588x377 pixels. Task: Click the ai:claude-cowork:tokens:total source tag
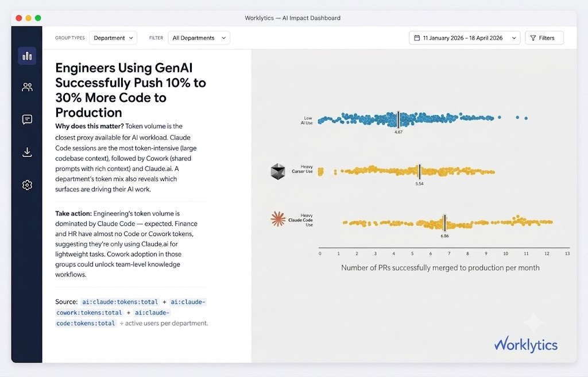(130, 307)
